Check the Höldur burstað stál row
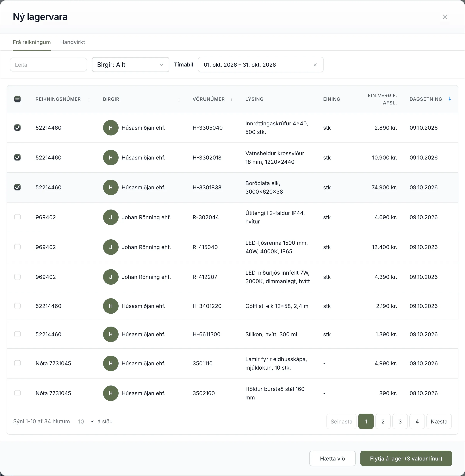 pyautogui.click(x=17, y=393)
